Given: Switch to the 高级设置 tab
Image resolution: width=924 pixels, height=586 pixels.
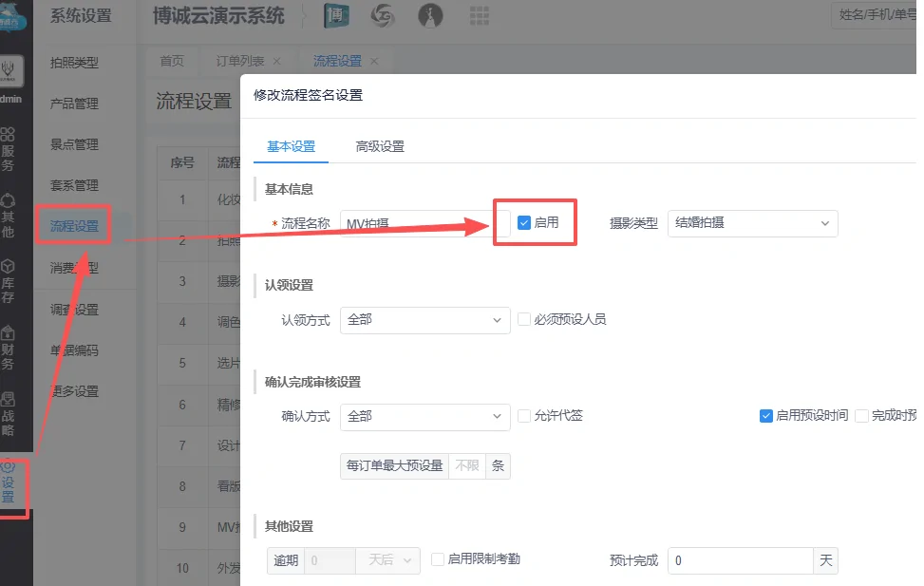Looking at the screenshot, I should pyautogui.click(x=380, y=146).
